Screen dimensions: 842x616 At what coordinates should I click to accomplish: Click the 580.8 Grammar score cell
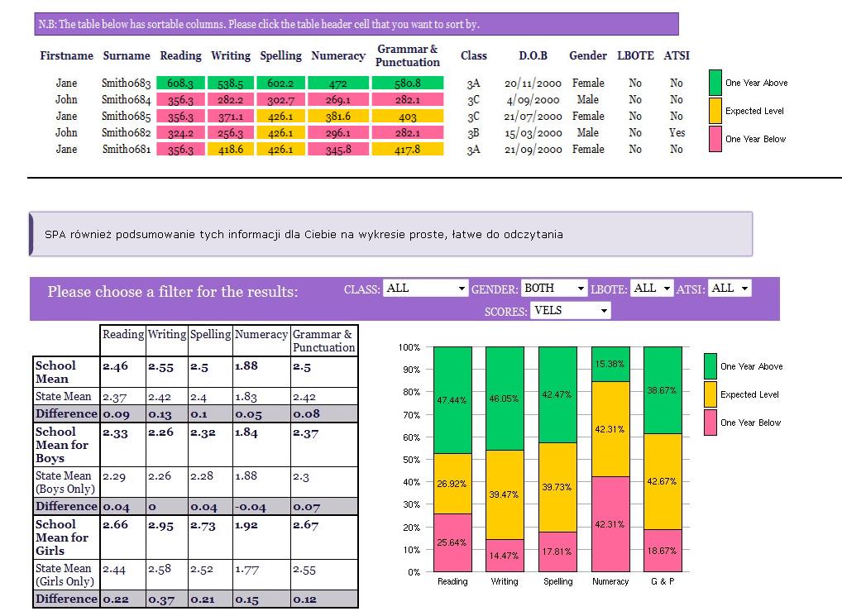(408, 83)
